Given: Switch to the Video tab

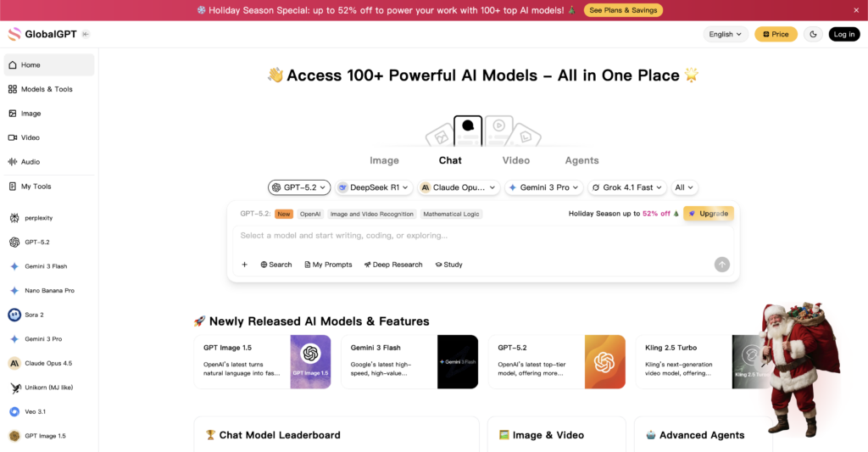Looking at the screenshot, I should point(515,160).
